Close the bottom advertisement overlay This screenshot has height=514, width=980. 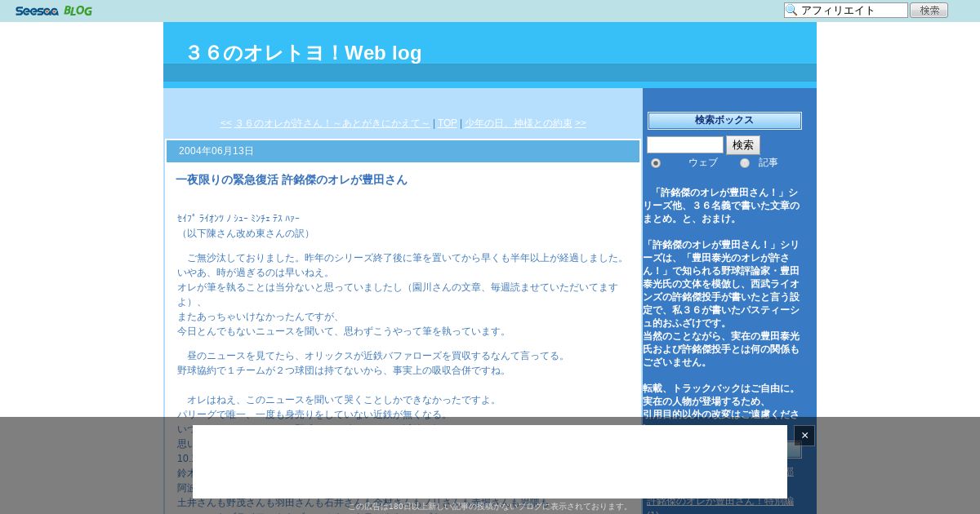804,436
